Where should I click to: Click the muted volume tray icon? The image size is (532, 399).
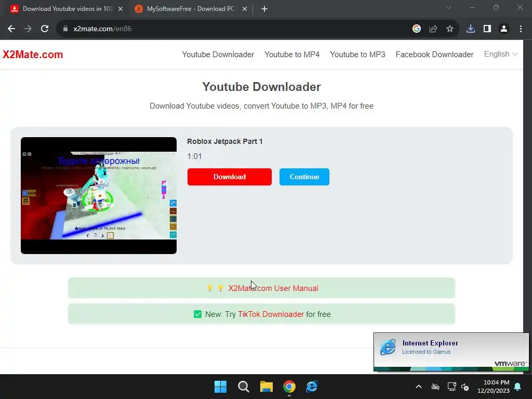pos(465,387)
